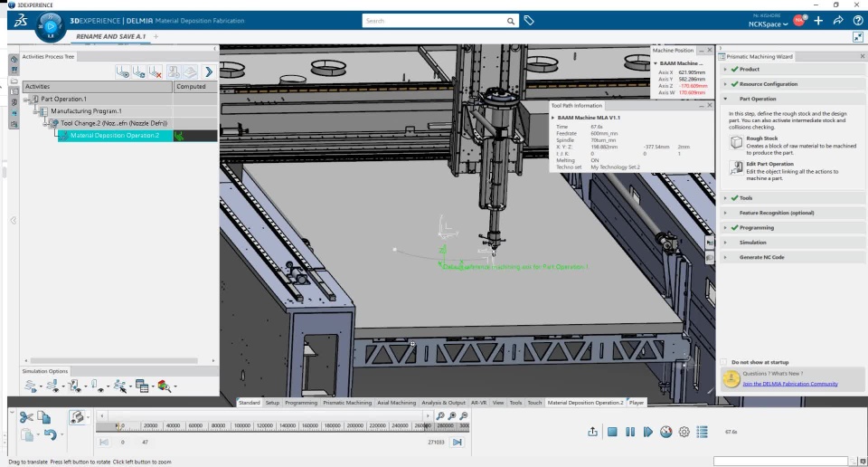Expand the Programming wizard section
This screenshot has width=868, height=467.
click(725, 228)
